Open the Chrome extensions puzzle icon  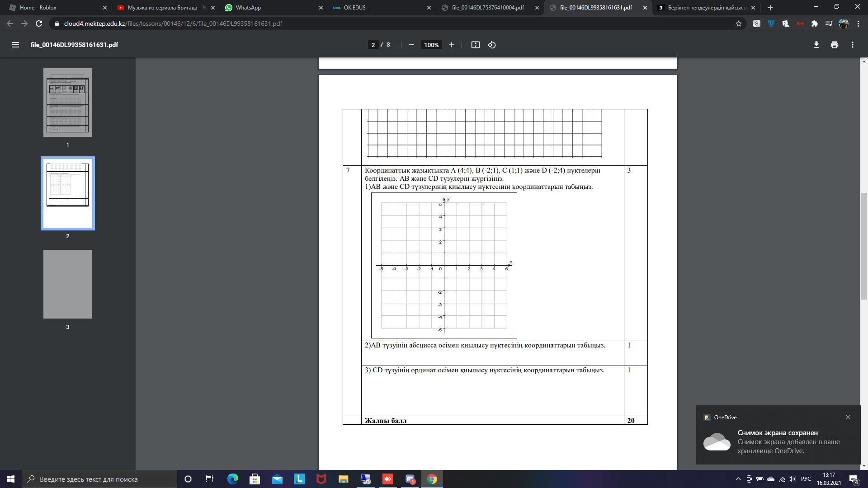814,23
